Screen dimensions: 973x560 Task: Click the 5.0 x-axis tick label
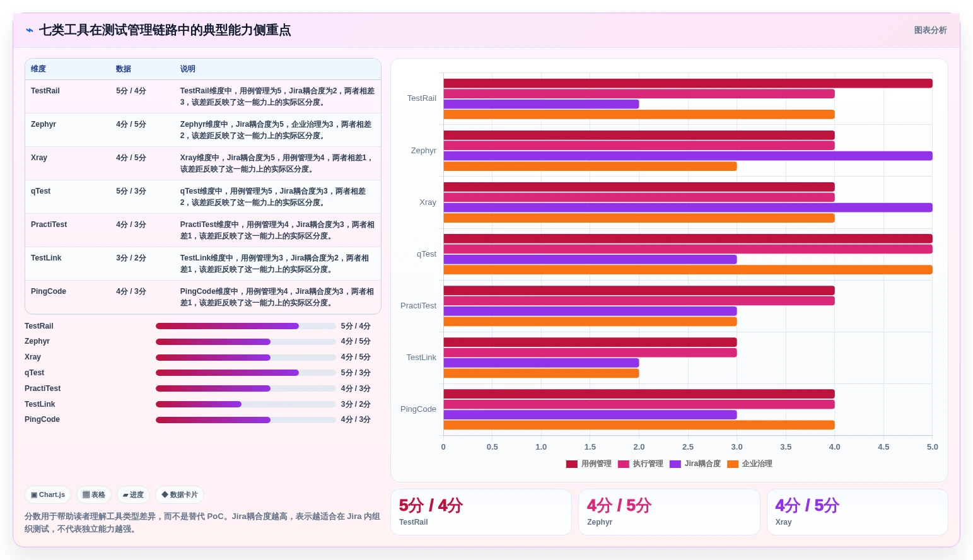pos(932,447)
